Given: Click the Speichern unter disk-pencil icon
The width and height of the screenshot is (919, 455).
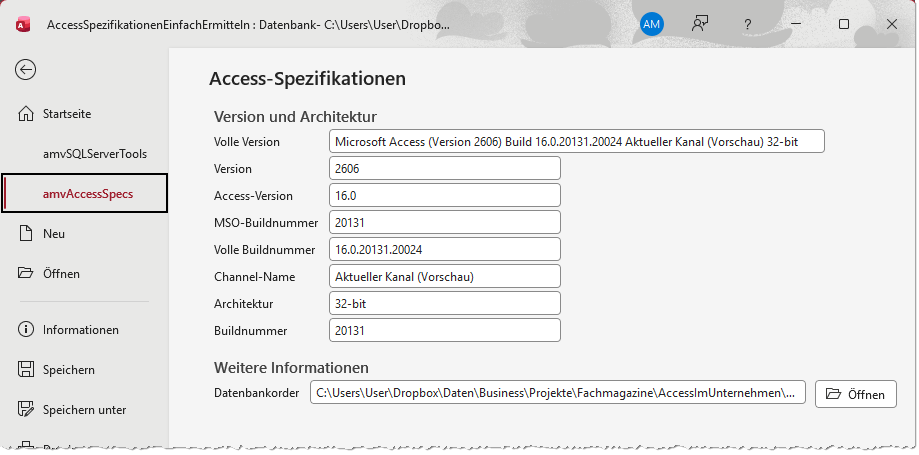Looking at the screenshot, I should 26,409.
